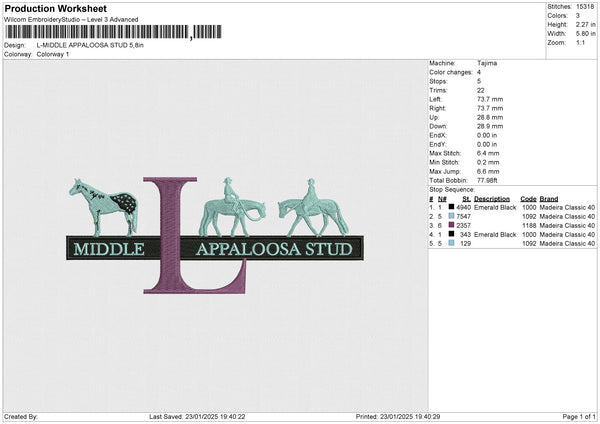Click the 'St.' column header

coord(466,199)
